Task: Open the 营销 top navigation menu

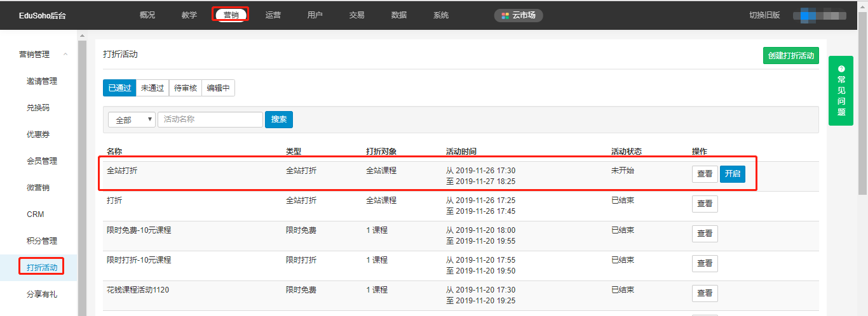Action: [x=231, y=15]
